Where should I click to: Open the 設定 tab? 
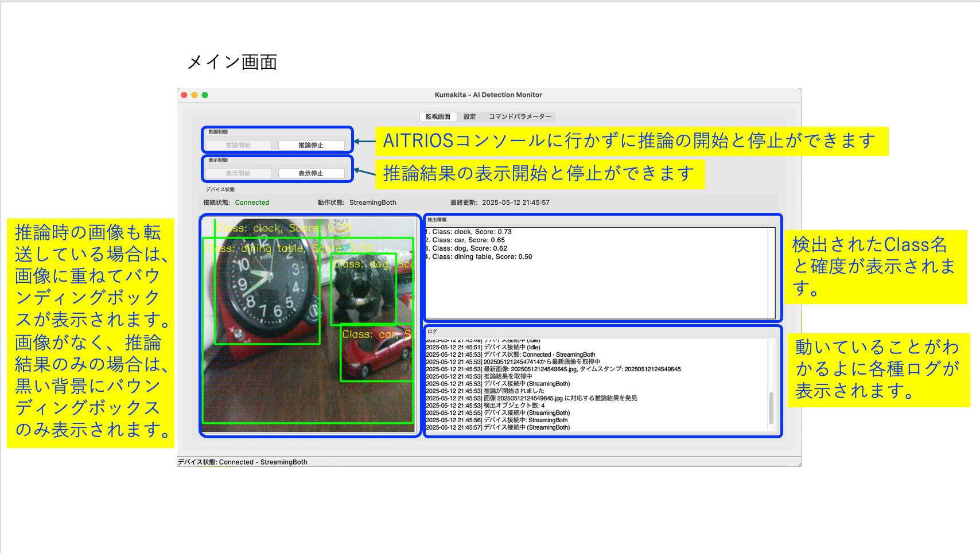(x=470, y=117)
